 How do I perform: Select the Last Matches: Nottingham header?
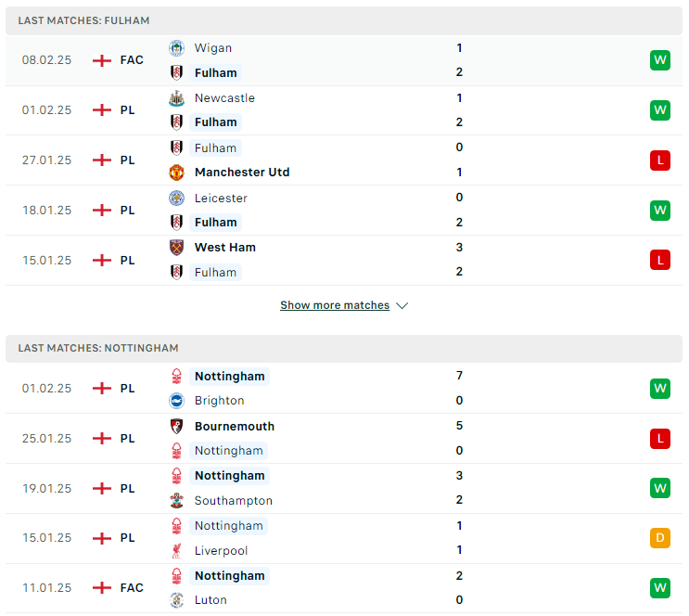coord(344,348)
